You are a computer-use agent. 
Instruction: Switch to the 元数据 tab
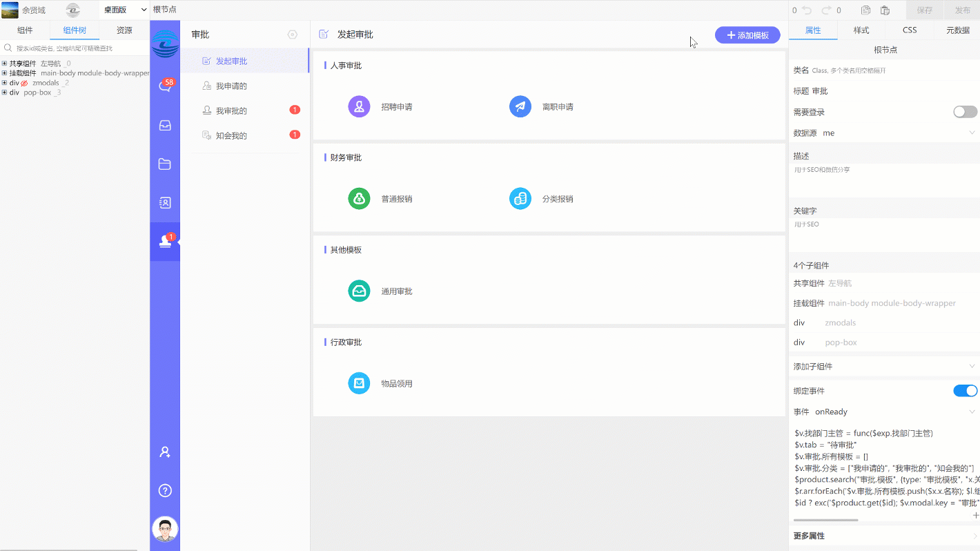point(958,30)
